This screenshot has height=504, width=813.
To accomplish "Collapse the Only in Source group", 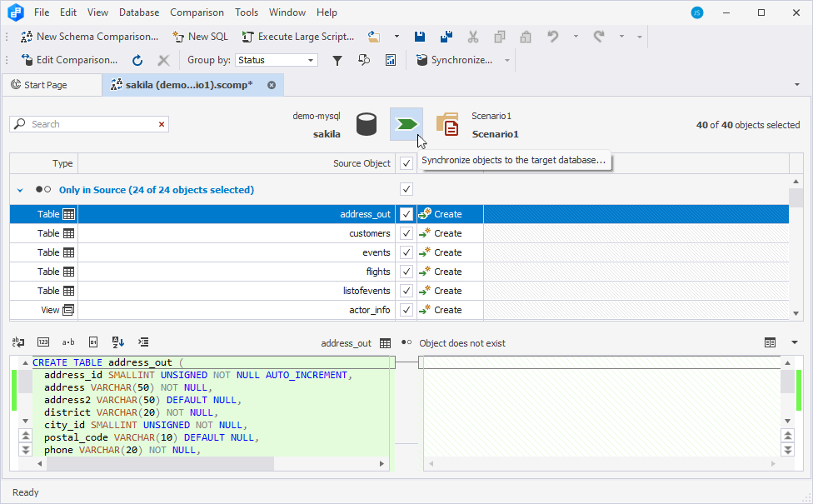I will (x=20, y=190).
